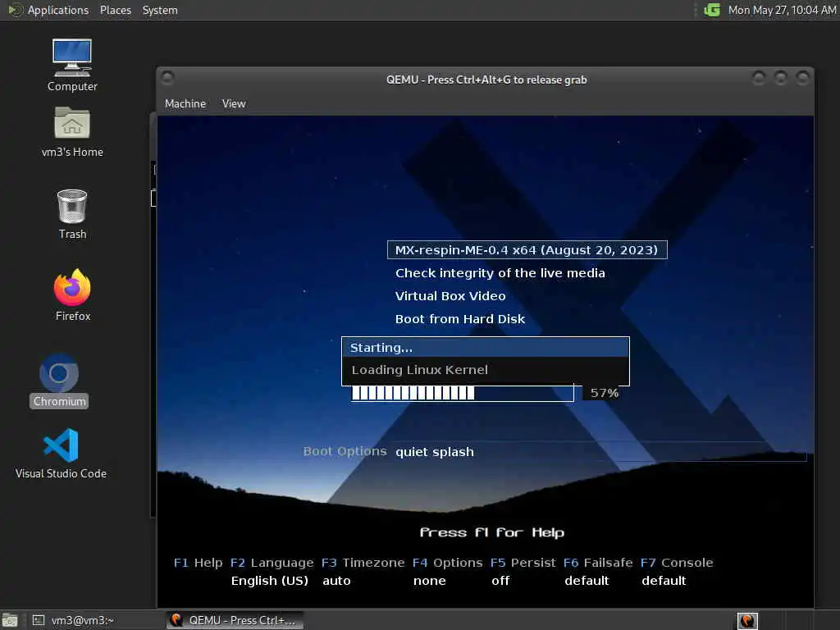Maximize the QEMU window
Image resolution: width=840 pixels, height=630 pixels.
[781, 78]
